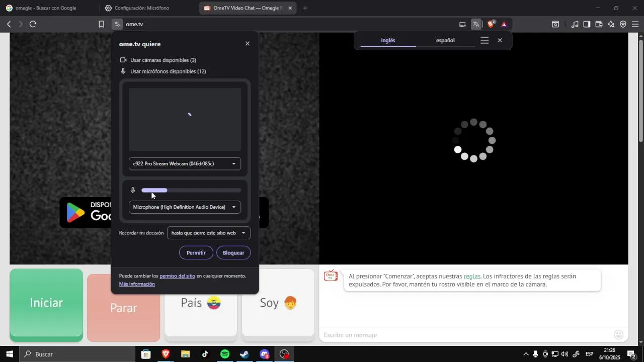Open the Brave Wallet icon
The height and width of the screenshot is (362, 644).
pyautogui.click(x=599, y=24)
